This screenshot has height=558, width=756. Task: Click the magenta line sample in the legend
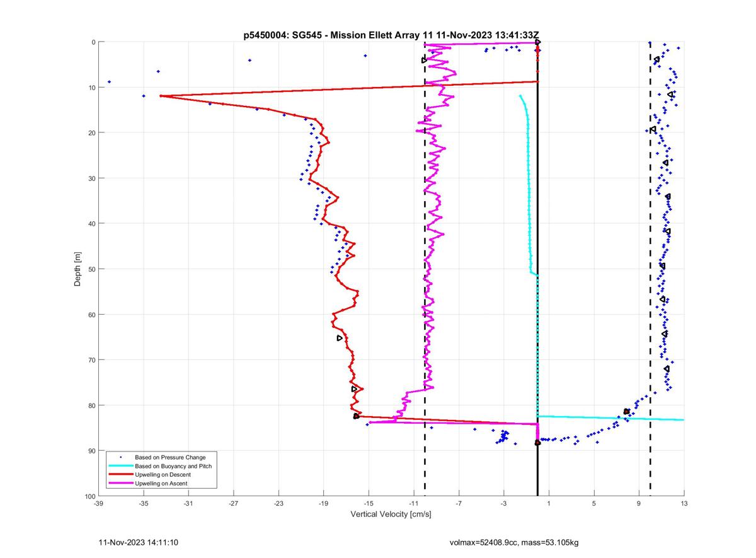[120, 484]
